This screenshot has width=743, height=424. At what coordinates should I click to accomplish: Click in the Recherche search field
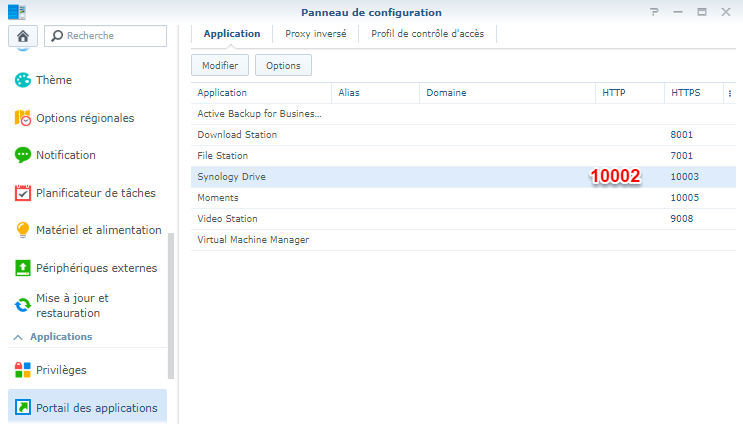tap(105, 36)
